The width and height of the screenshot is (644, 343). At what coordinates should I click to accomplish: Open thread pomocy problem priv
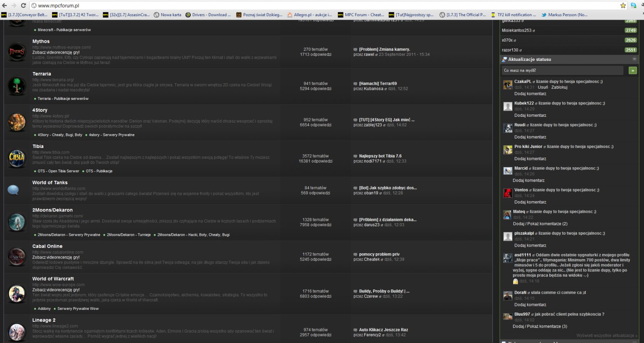379,254
